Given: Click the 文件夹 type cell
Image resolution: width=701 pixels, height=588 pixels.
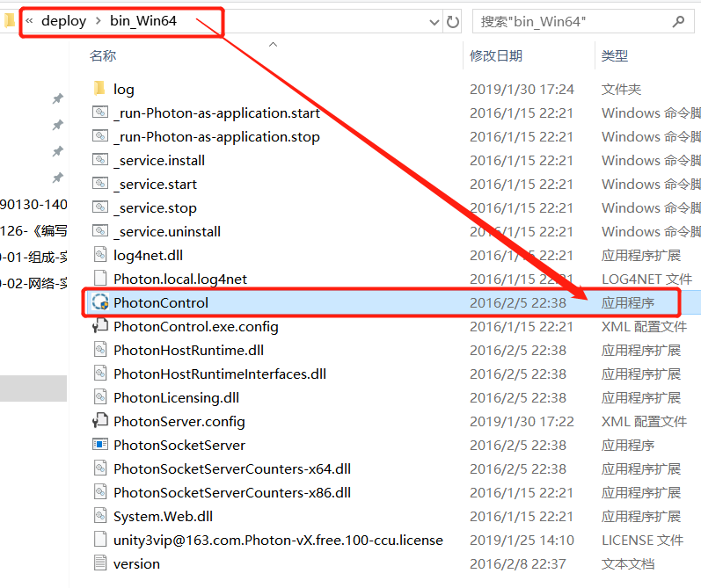Looking at the screenshot, I should click(x=621, y=90).
